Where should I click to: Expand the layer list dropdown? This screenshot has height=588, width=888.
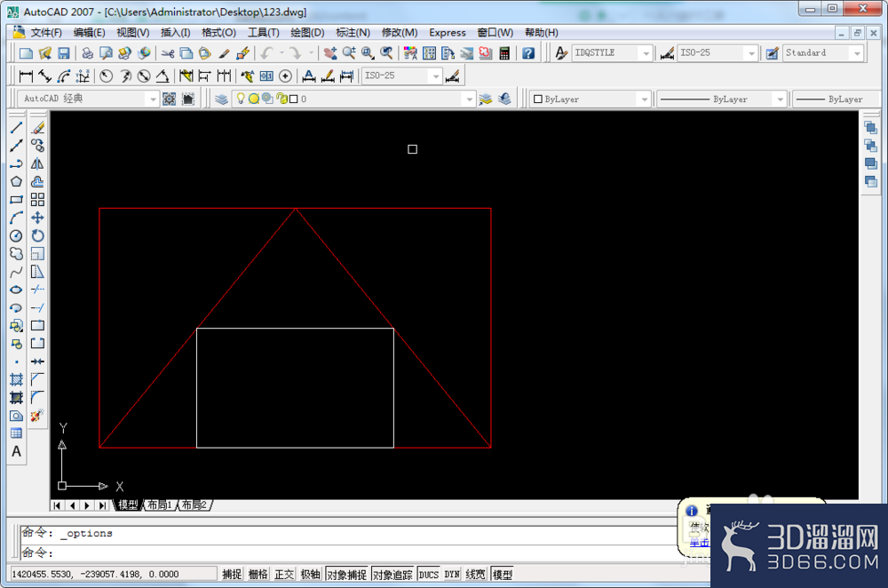point(469,99)
